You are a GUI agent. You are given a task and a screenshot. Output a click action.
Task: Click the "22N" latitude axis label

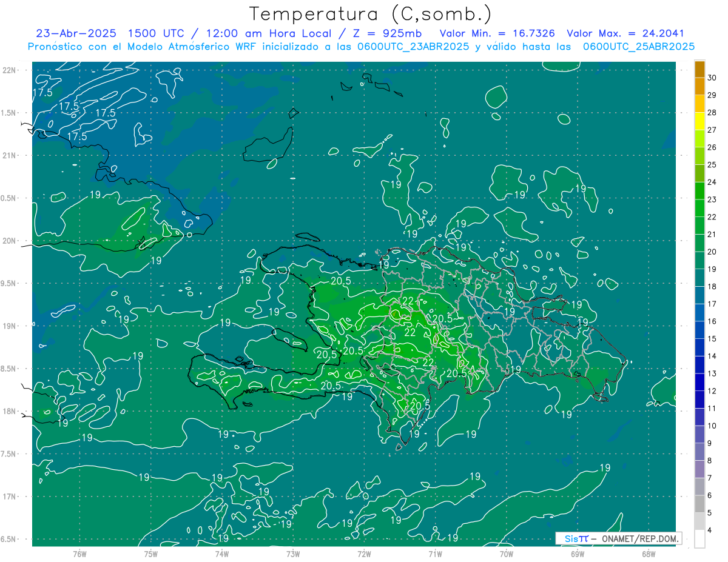coord(10,70)
